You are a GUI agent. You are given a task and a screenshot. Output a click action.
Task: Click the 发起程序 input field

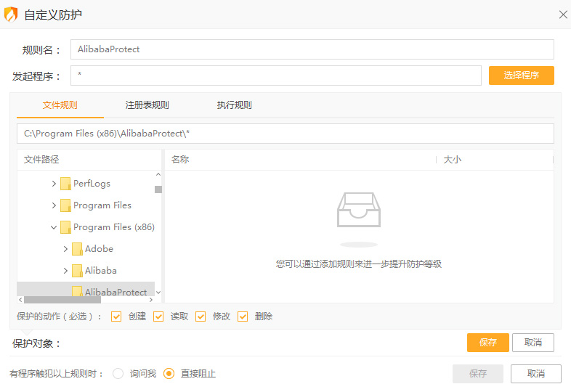pos(276,75)
